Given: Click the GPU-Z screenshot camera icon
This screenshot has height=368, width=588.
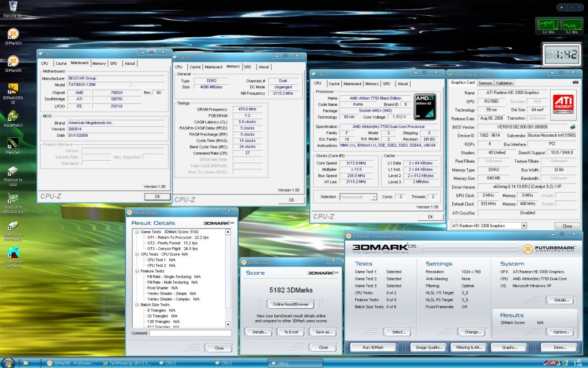Looking at the screenshot, I should [575, 82].
